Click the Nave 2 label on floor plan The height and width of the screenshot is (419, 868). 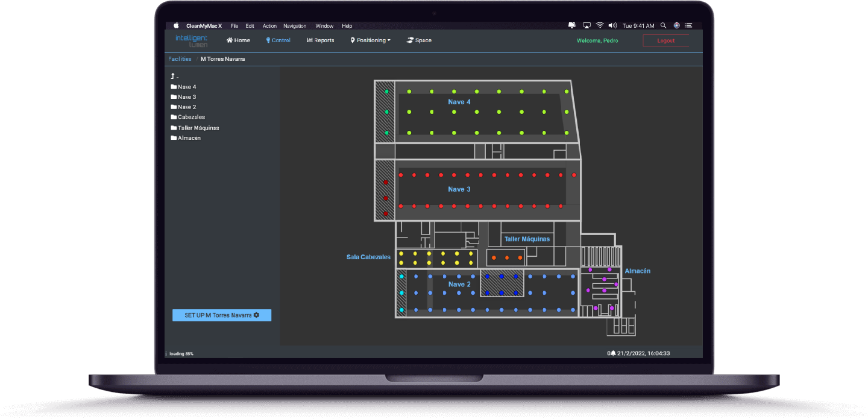460,284
